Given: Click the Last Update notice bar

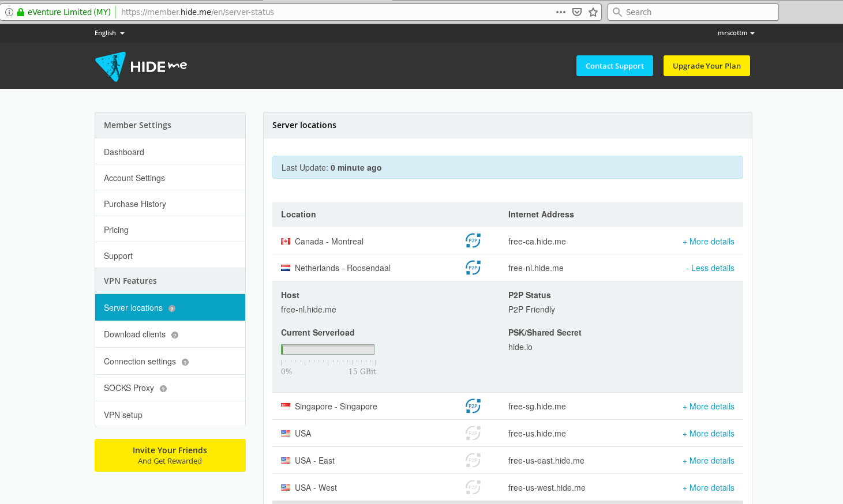Looking at the screenshot, I should pyautogui.click(x=508, y=167).
